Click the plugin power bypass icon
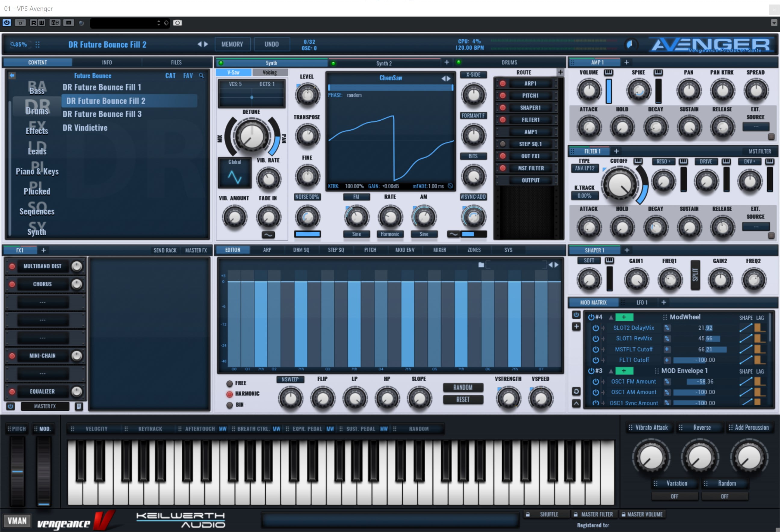This screenshot has height=532, width=780. point(7,23)
